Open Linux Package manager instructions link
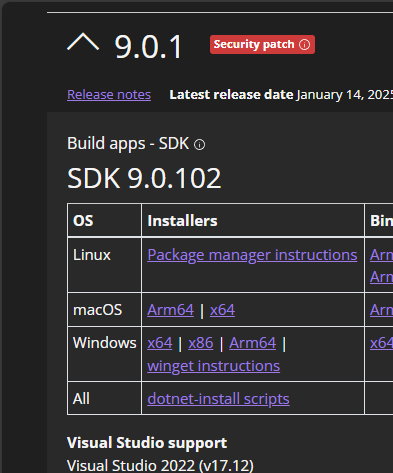This screenshot has height=473, width=393. pos(252,255)
